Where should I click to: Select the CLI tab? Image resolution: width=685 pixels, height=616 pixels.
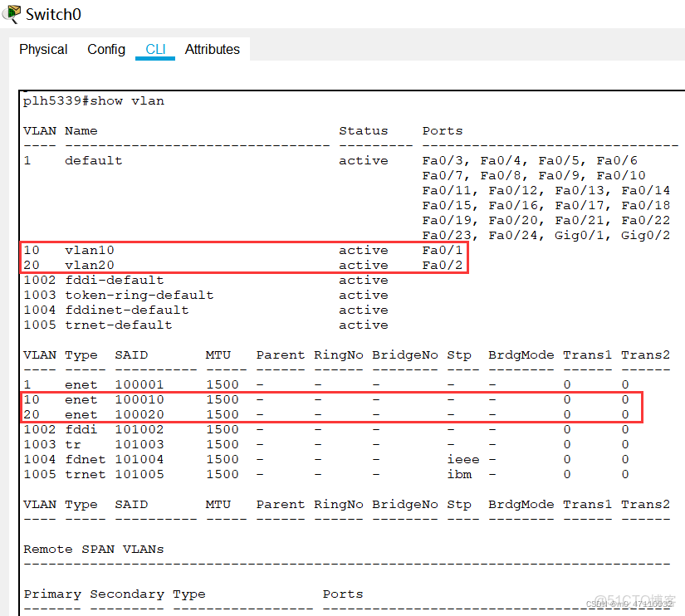click(x=155, y=49)
